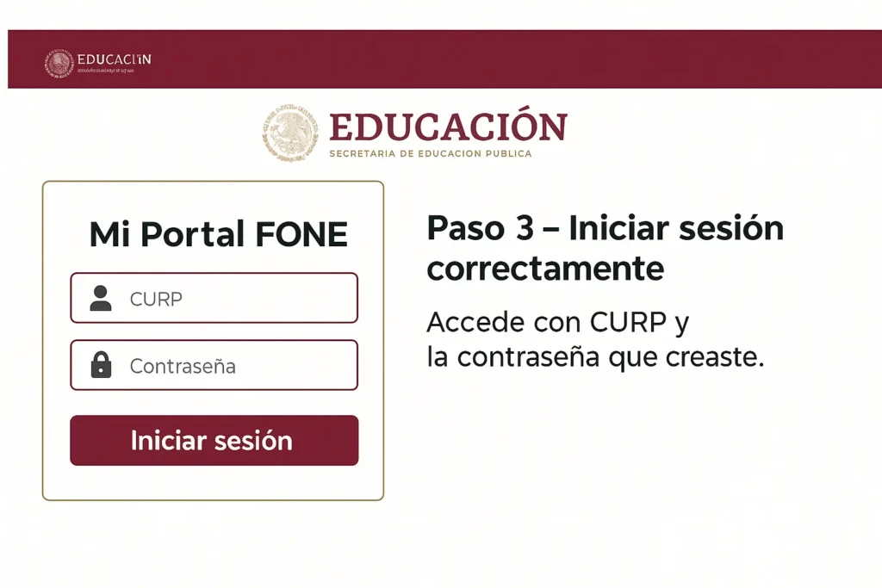882x588 pixels.
Task: Click the government seal in the top banner
Action: pyautogui.click(x=59, y=60)
